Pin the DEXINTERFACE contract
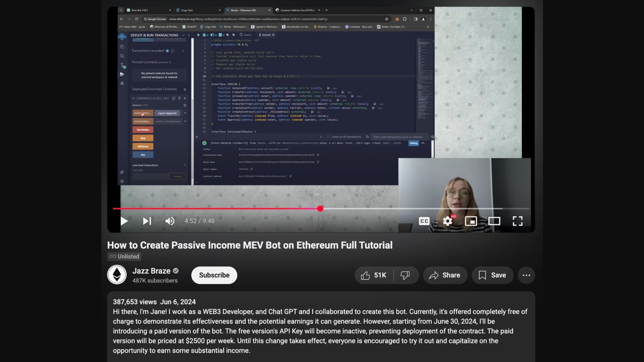Viewport: 644px width, 362px height. click(179, 98)
